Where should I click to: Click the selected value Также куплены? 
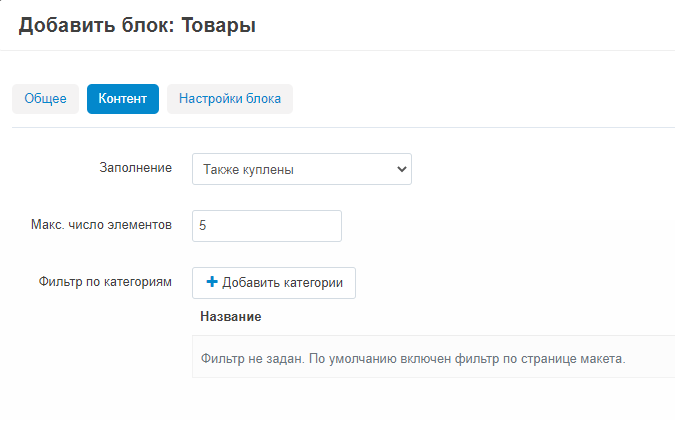[248, 170]
